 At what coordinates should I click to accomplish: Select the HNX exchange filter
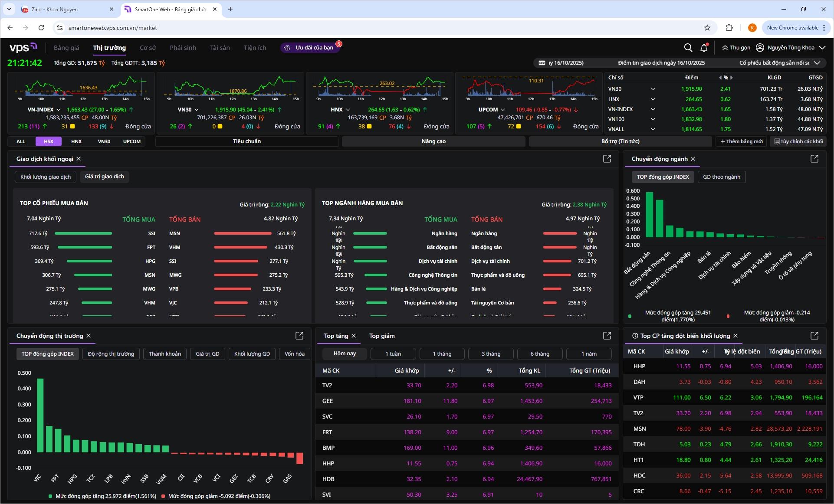tap(76, 141)
